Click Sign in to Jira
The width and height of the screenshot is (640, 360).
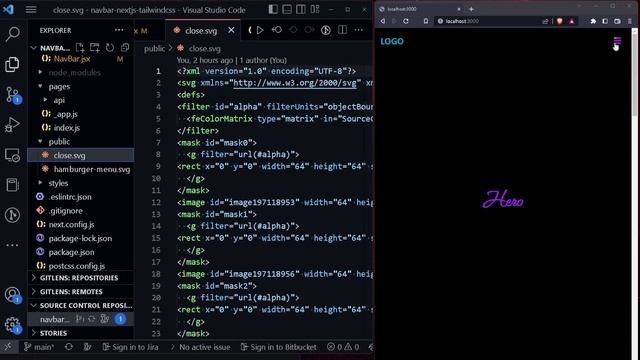pyautogui.click(x=130, y=347)
